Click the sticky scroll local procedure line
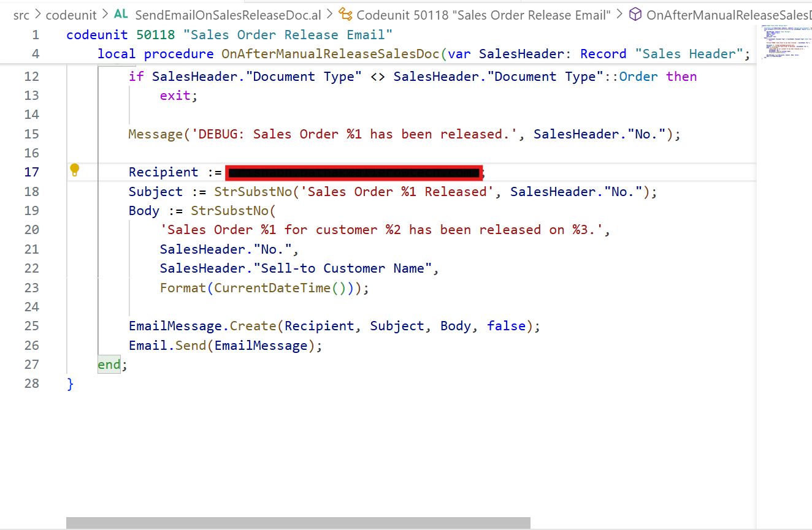The width and height of the screenshot is (812, 530). [423, 54]
